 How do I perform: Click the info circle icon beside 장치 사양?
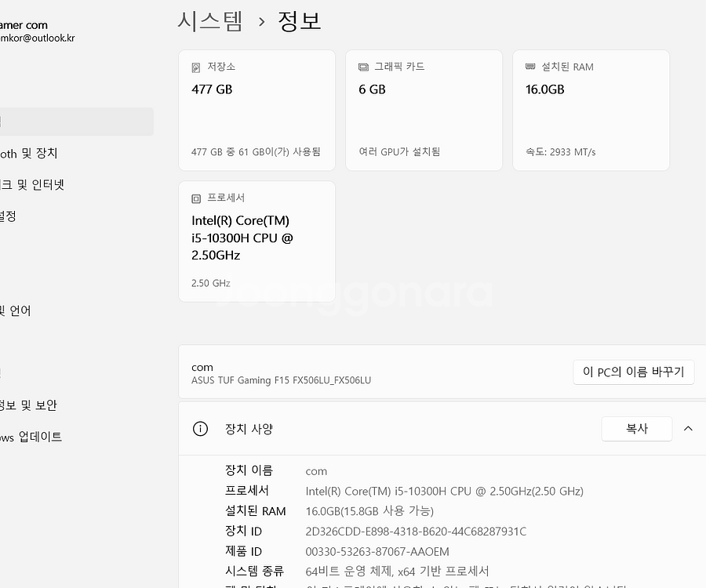tap(200, 429)
